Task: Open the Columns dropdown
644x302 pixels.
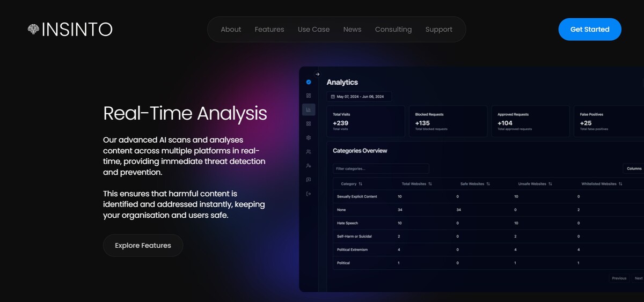Action: click(x=633, y=168)
